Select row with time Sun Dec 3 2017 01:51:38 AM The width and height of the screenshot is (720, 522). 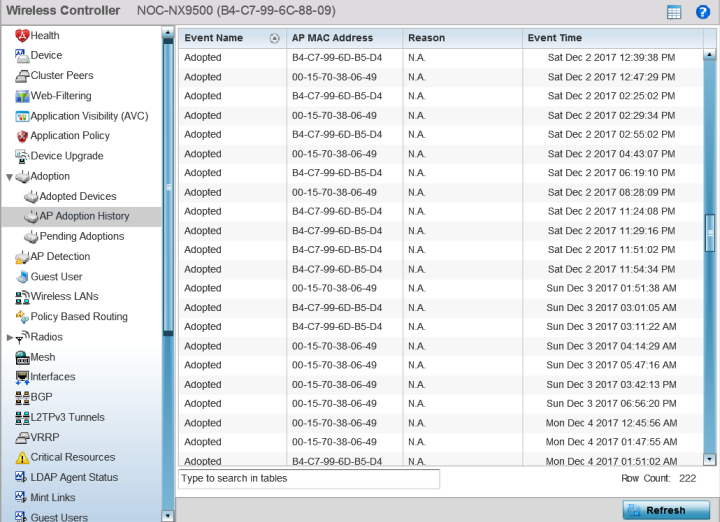pos(441,288)
